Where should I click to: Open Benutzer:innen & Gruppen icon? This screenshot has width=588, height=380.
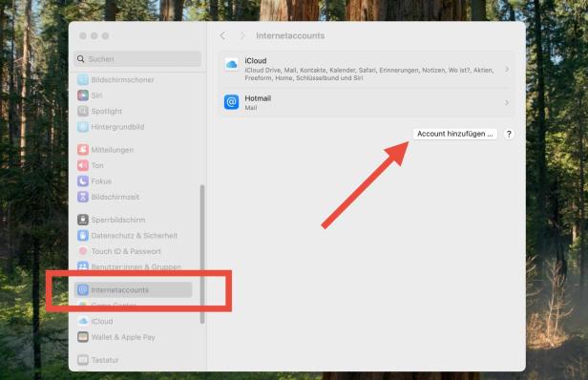pos(83,266)
